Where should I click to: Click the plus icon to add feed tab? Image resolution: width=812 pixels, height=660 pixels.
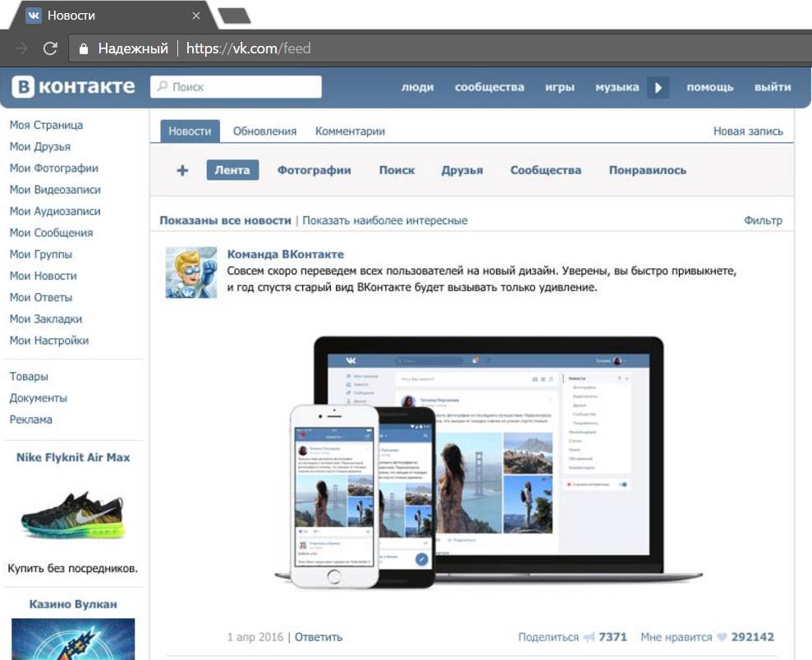click(182, 171)
